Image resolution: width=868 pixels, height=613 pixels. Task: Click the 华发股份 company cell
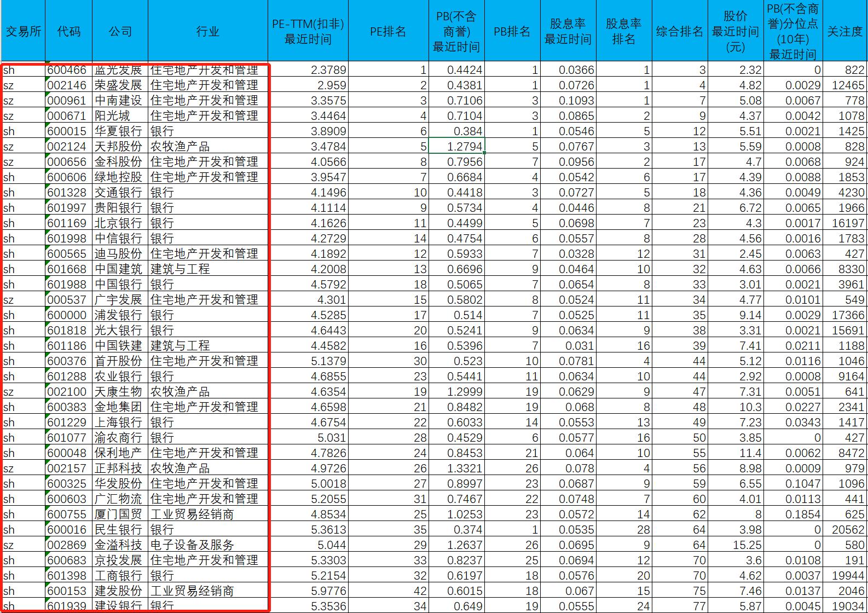click(120, 483)
